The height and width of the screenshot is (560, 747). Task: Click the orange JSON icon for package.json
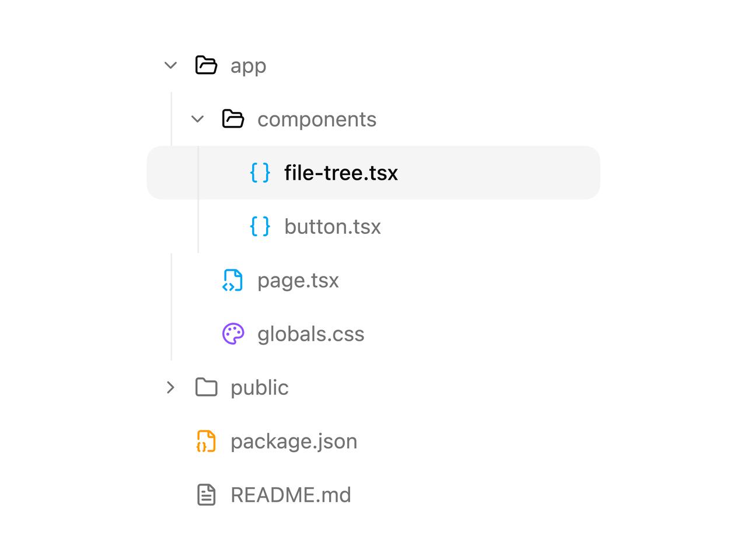(206, 441)
